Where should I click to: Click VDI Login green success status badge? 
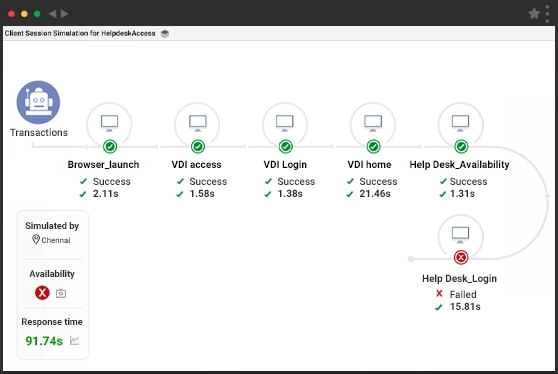pyautogui.click(x=285, y=146)
